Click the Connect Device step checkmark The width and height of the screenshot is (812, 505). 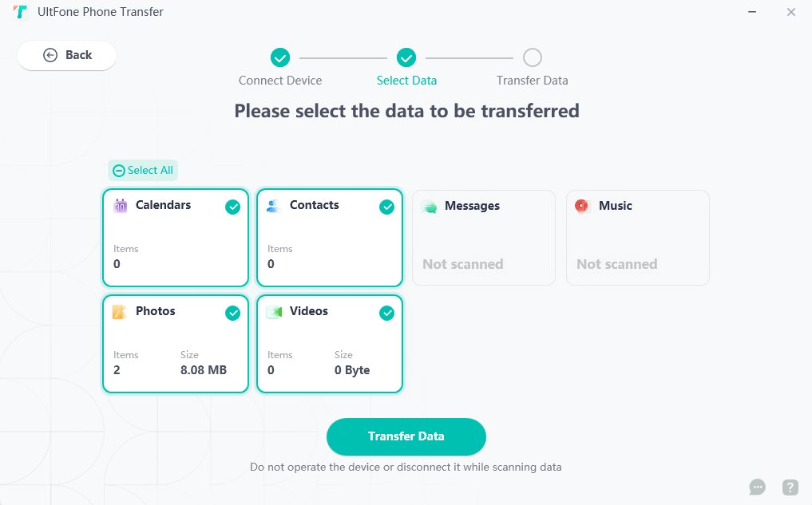[280, 57]
